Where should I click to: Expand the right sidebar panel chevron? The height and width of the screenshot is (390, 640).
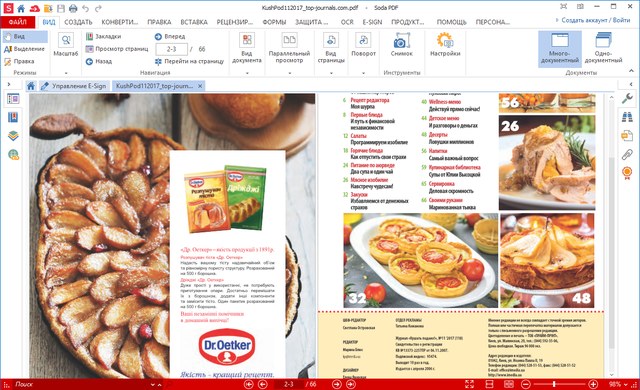coord(631,84)
